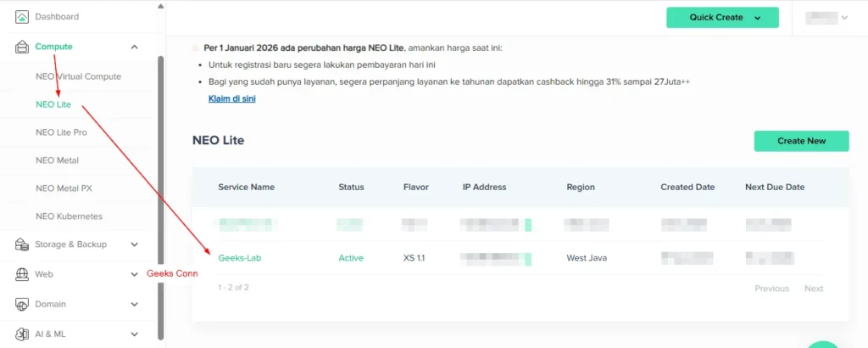Viewport: 868px width, 348px height.
Task: Select NEO Kubernetes in sidebar
Action: (x=69, y=216)
